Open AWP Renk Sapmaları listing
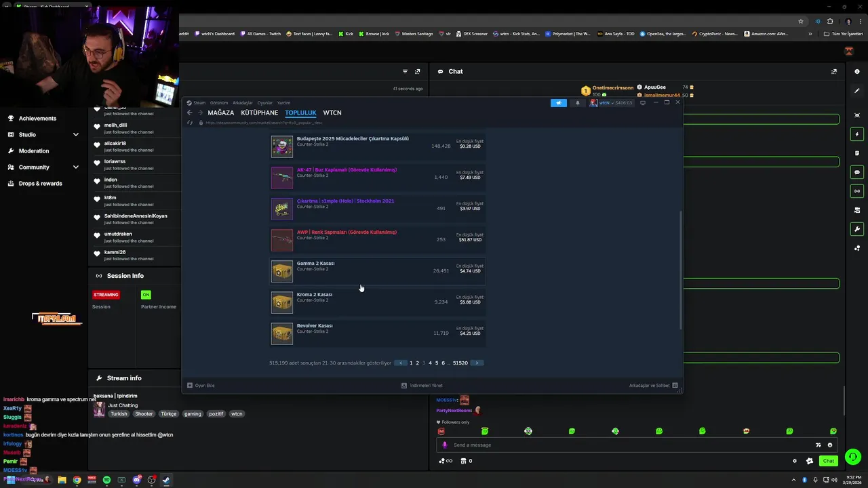This screenshot has width=868, height=488. point(378,240)
